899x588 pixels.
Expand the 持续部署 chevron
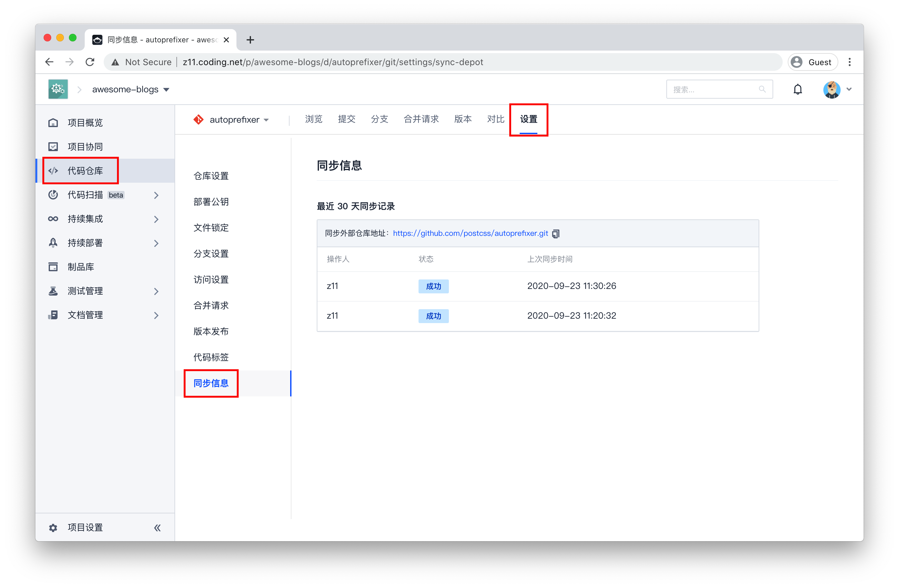point(156,243)
